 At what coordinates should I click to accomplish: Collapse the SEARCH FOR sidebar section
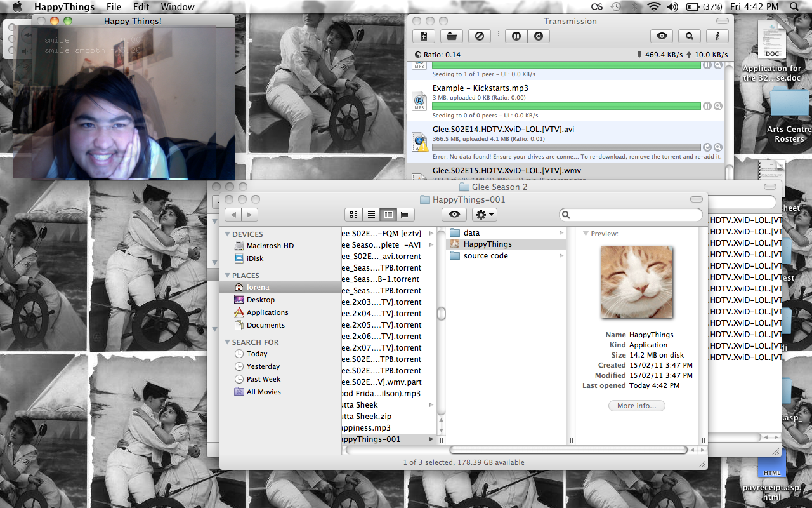(x=227, y=342)
